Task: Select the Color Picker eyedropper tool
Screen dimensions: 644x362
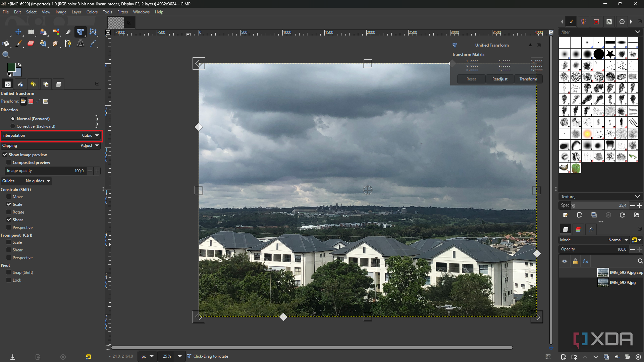Action: [93, 43]
